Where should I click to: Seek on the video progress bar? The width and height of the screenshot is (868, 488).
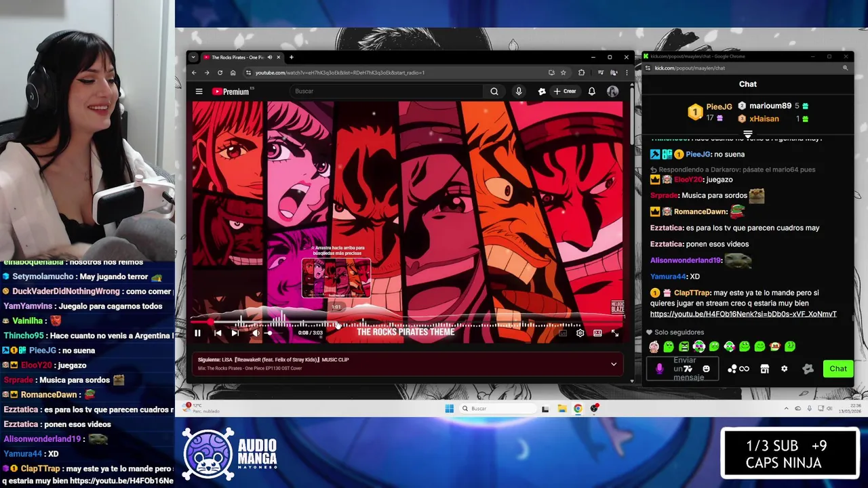click(407, 321)
